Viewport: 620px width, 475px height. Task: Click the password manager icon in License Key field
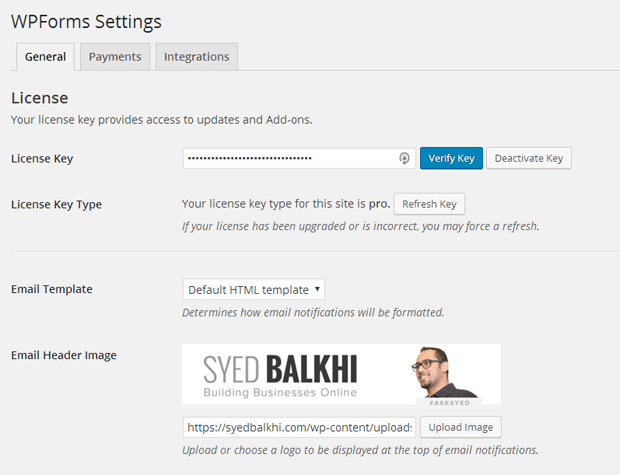tap(404, 158)
